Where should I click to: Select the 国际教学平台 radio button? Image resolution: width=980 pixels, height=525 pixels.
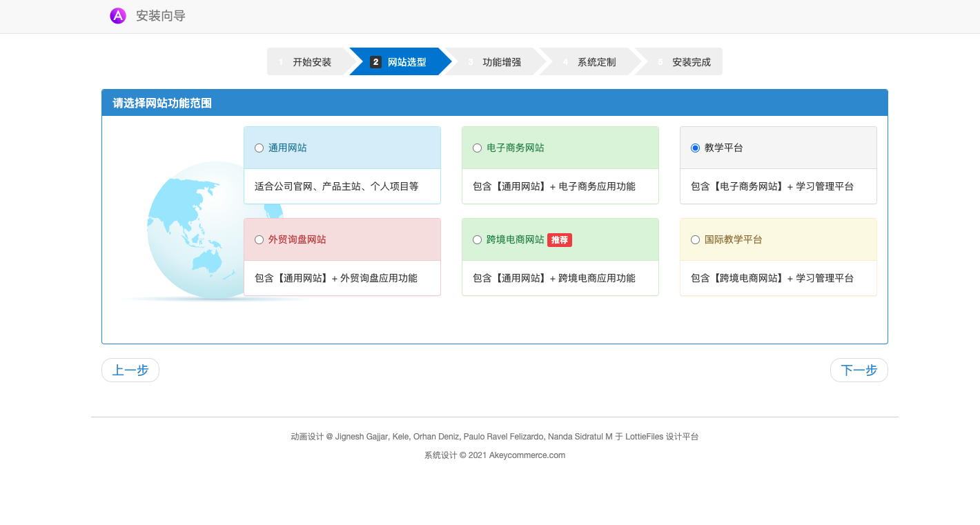(695, 239)
